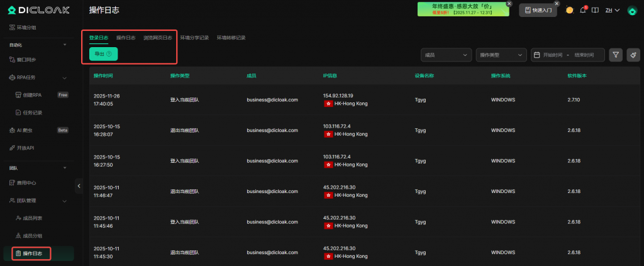
Task: Open the 年终盛惠 promotion banner
Action: [464, 9]
